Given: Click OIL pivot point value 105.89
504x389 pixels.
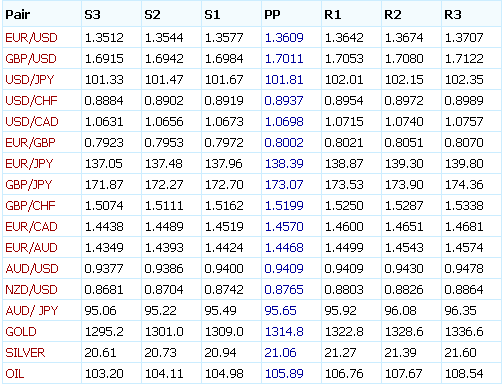Looking at the screenshot, I should [x=284, y=374].
